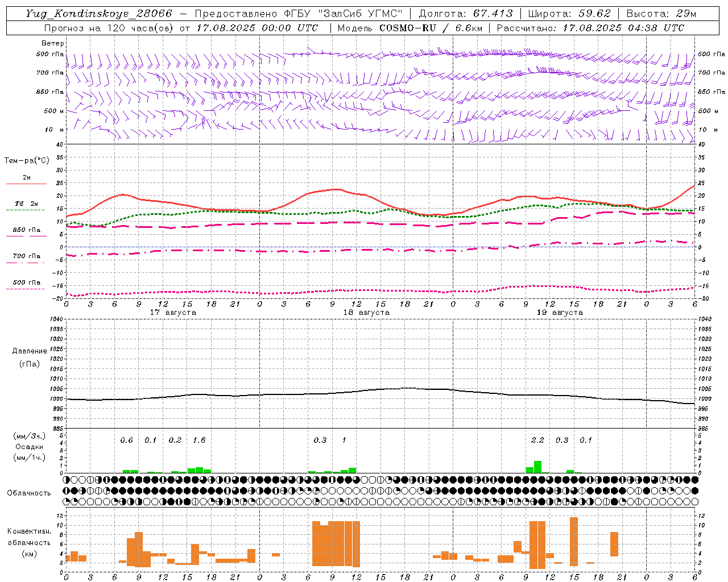Click the 17 августа date label

pos(173,313)
